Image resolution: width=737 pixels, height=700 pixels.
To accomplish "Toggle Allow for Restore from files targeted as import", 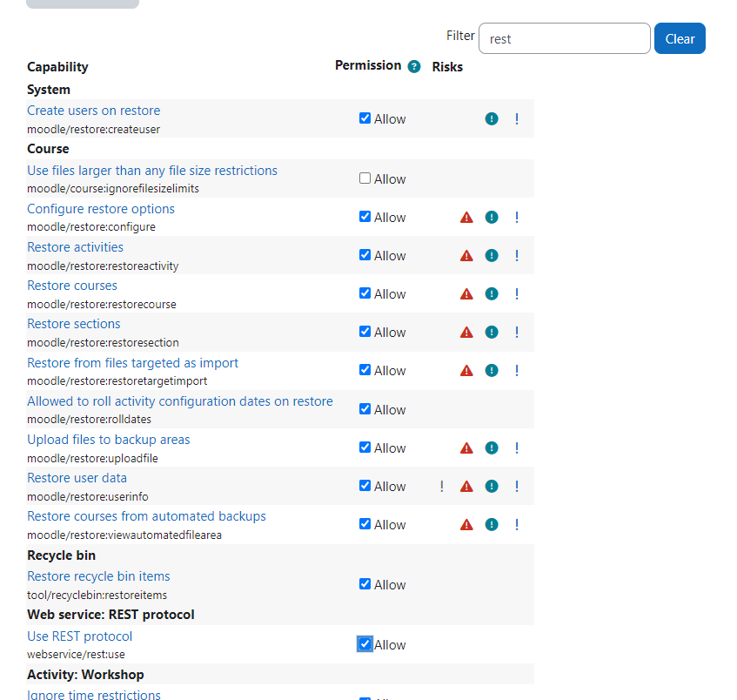I will (365, 370).
